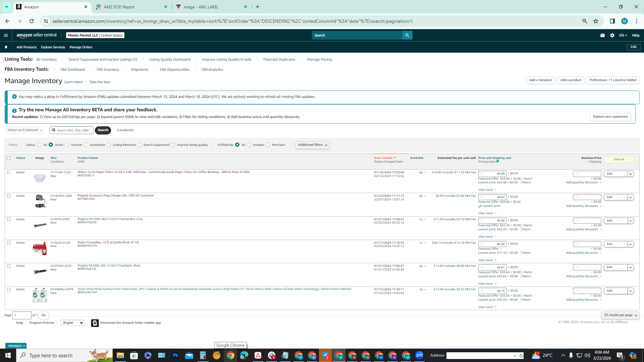Expand Available quantity chevron for Wilbur Curtis row
Image resolution: width=644 pixels, height=362 pixels.
point(425,173)
